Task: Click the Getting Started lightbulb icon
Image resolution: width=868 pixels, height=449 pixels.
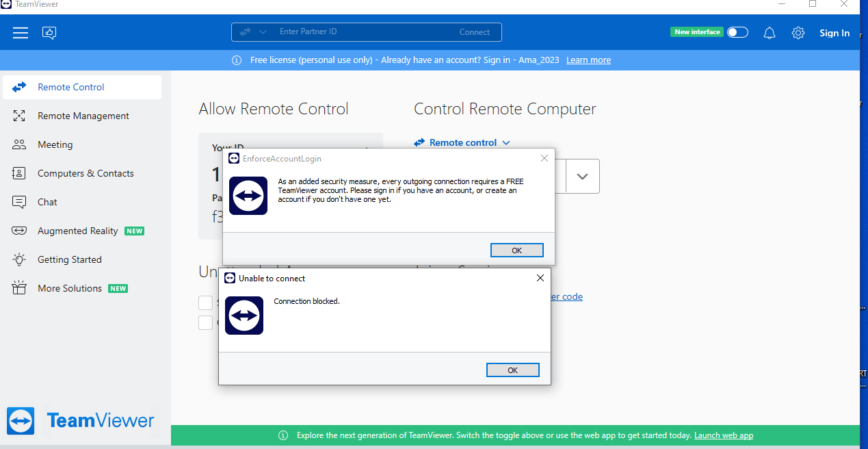Action: pos(19,259)
